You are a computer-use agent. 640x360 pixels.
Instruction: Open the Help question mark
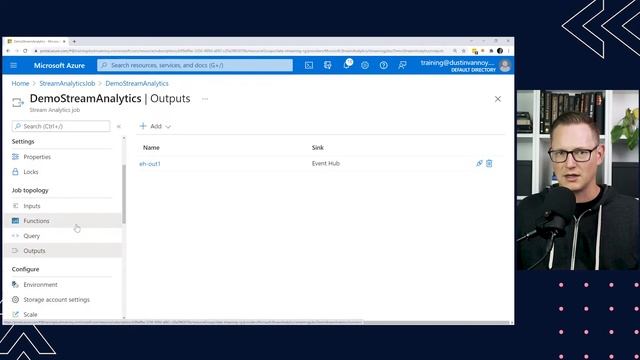pos(384,65)
